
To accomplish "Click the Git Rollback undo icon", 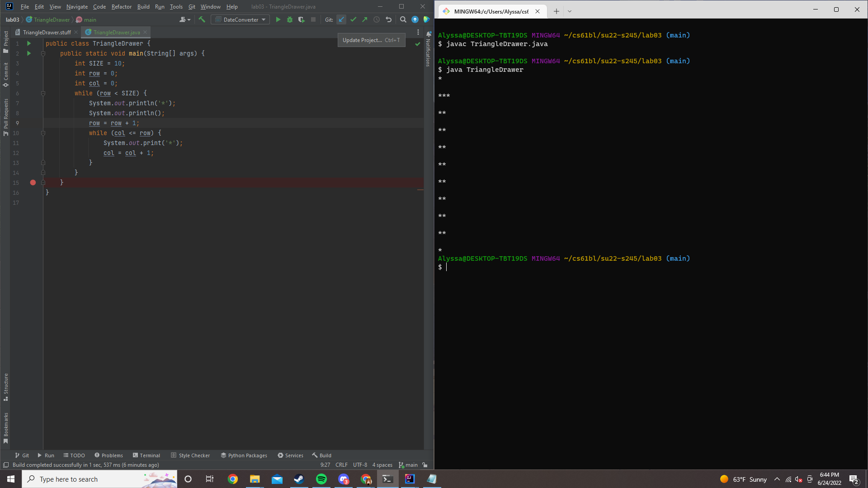I will click(x=388, y=19).
